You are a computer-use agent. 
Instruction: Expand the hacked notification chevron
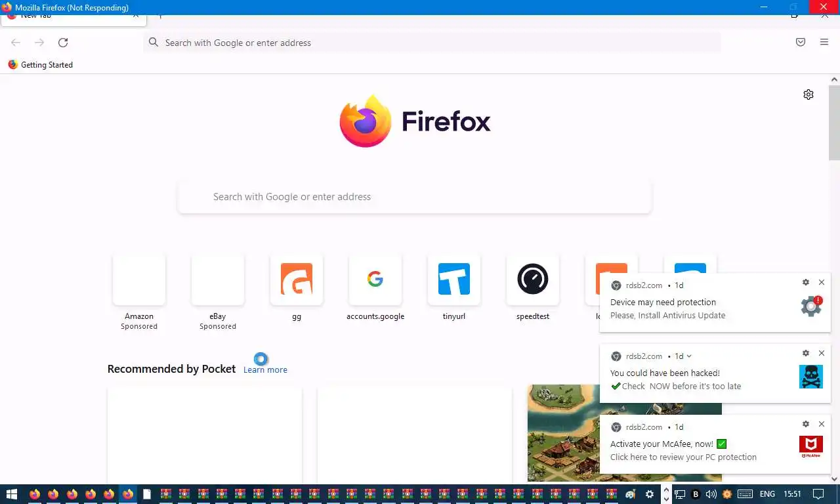point(689,356)
